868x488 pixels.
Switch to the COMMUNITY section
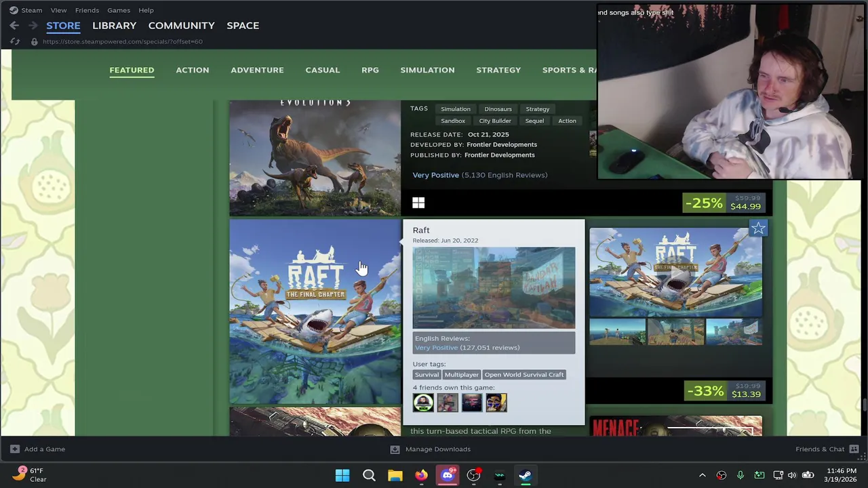coord(181,25)
